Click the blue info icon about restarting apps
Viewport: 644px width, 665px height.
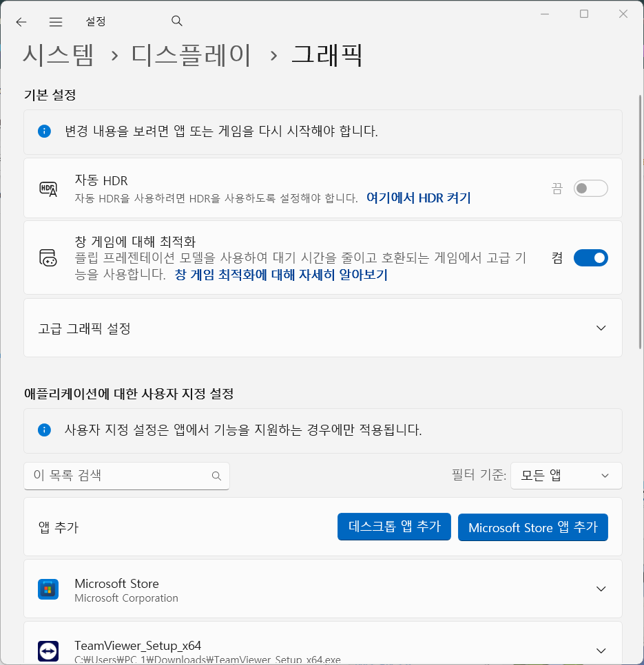(44, 131)
